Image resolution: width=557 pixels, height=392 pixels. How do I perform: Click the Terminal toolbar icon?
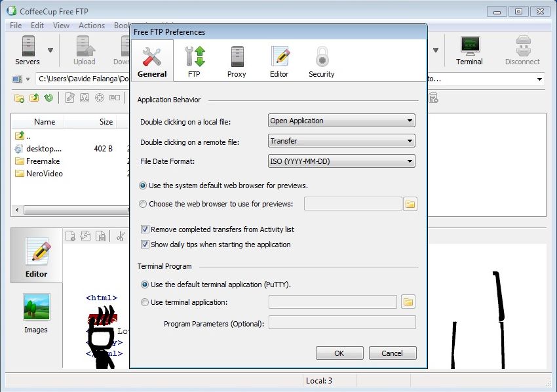[469, 50]
